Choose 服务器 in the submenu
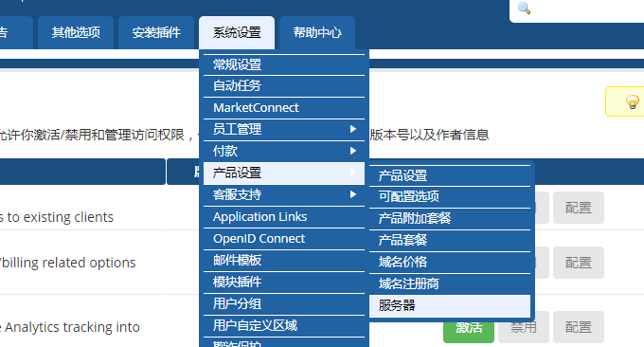Viewport: 644px width, 347px height. click(x=450, y=305)
